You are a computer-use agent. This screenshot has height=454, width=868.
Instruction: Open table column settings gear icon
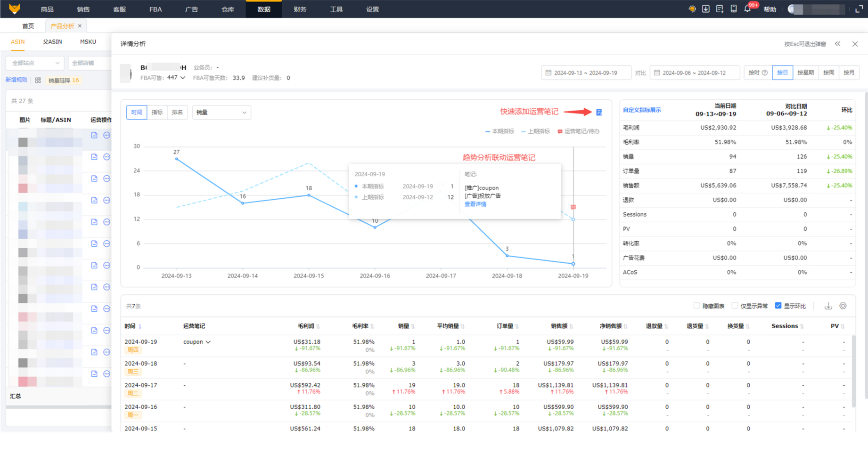[x=843, y=306]
